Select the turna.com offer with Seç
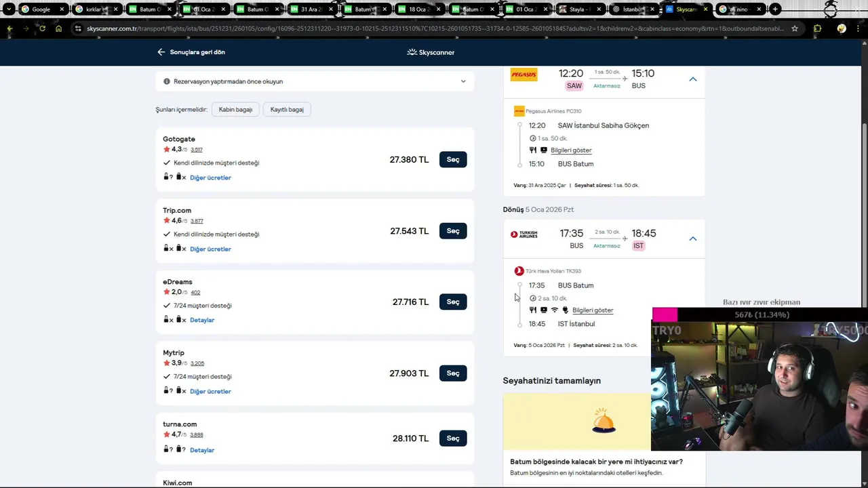Viewport: 868px width, 488px height. click(453, 438)
